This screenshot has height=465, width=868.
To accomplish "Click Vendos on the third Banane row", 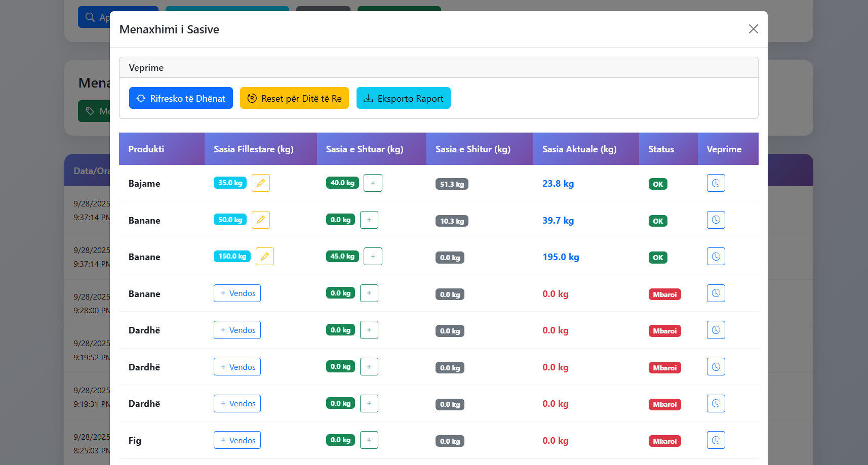I will 237,293.
